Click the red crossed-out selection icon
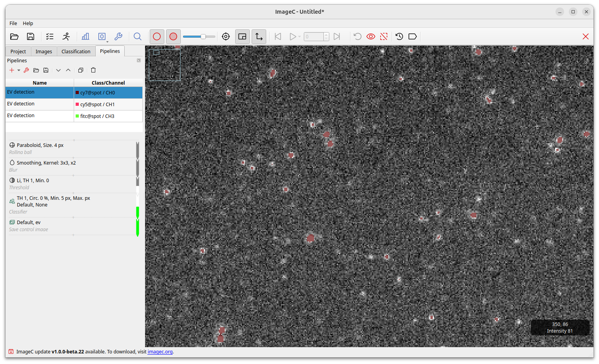 tap(384, 36)
